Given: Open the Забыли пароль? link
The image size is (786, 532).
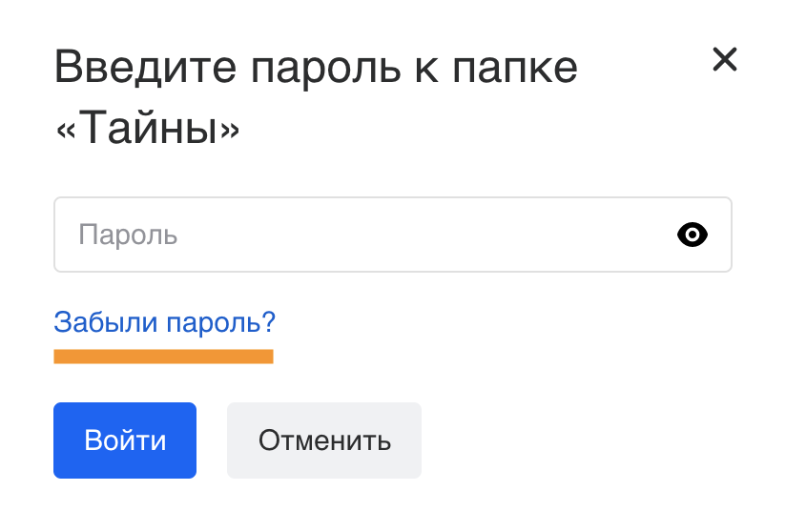Looking at the screenshot, I should pos(164,322).
